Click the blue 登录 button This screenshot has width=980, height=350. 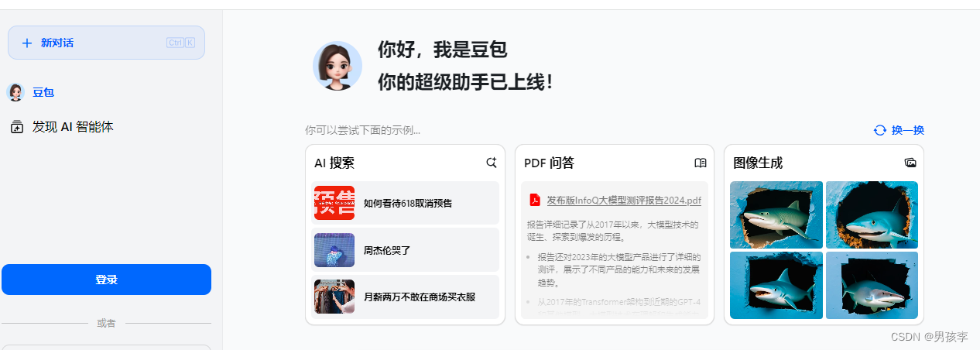tap(106, 280)
